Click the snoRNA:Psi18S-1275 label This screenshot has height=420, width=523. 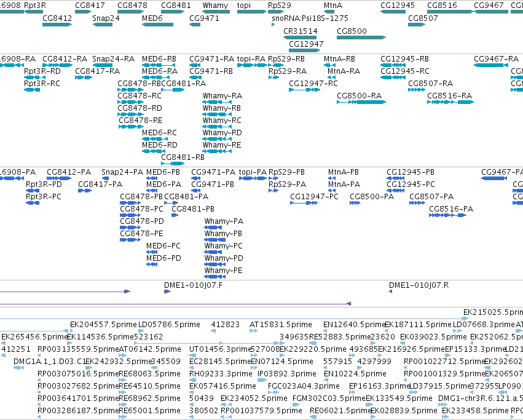[x=310, y=18]
